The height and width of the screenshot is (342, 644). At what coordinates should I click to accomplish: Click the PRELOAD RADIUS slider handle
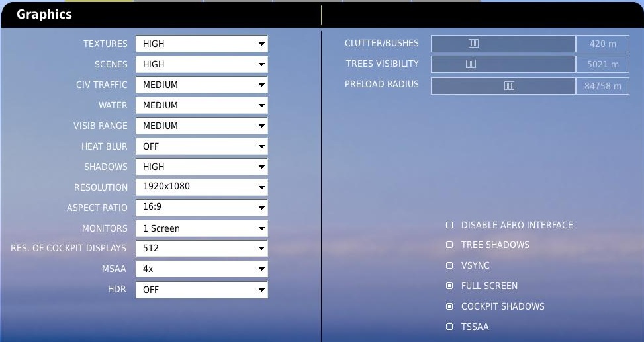point(509,86)
